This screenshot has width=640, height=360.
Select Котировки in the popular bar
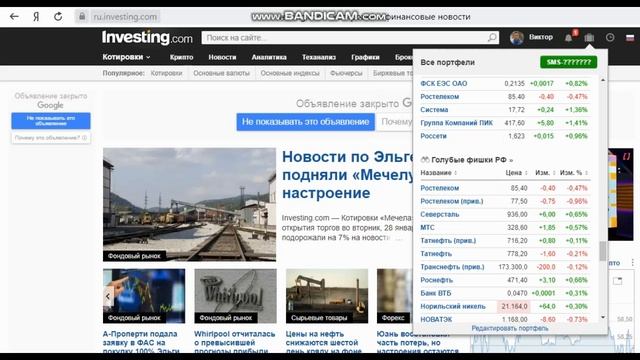(x=166, y=73)
